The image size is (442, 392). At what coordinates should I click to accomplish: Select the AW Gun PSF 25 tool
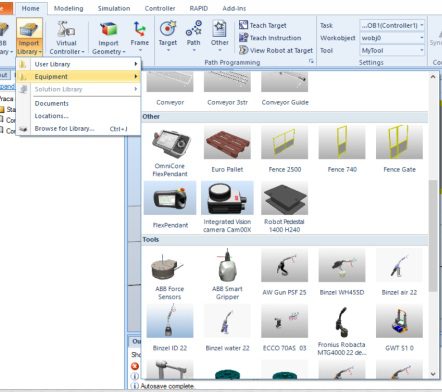click(x=285, y=273)
